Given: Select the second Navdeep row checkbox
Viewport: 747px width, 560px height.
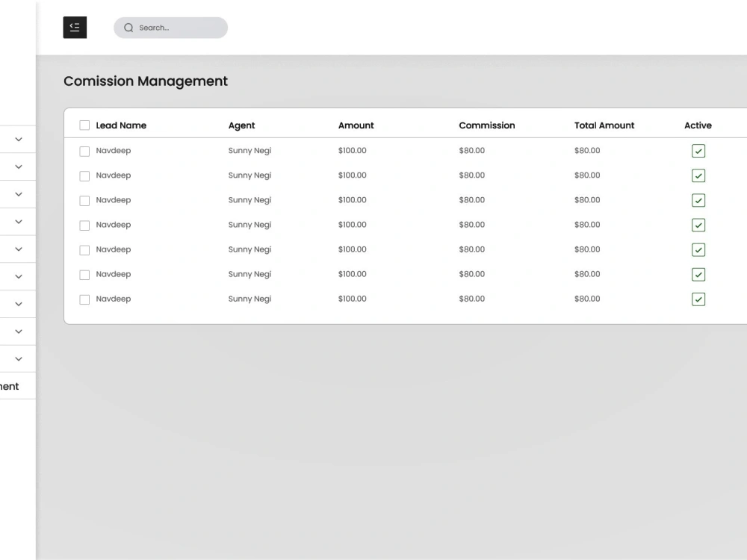Looking at the screenshot, I should coord(84,176).
